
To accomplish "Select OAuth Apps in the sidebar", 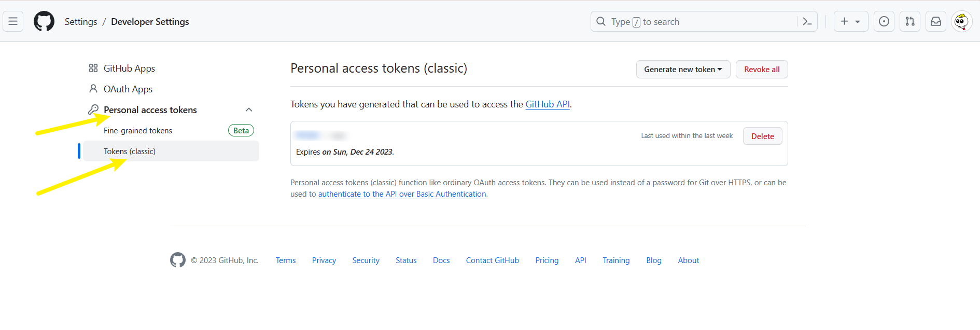I will (128, 89).
